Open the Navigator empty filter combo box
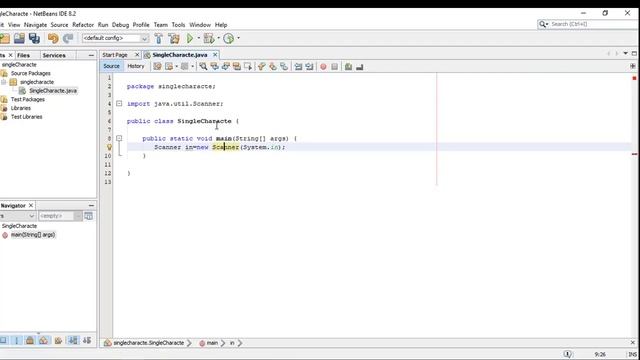 click(x=60, y=216)
